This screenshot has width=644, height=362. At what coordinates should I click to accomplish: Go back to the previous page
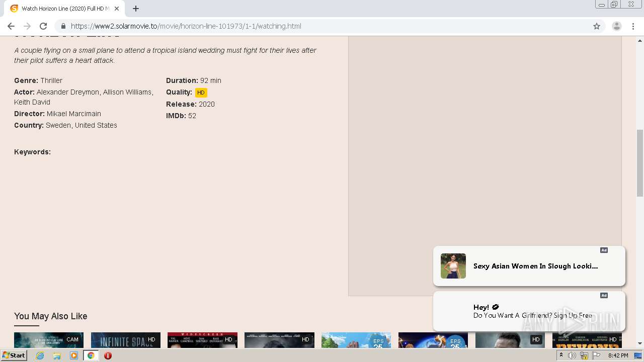tap(11, 26)
